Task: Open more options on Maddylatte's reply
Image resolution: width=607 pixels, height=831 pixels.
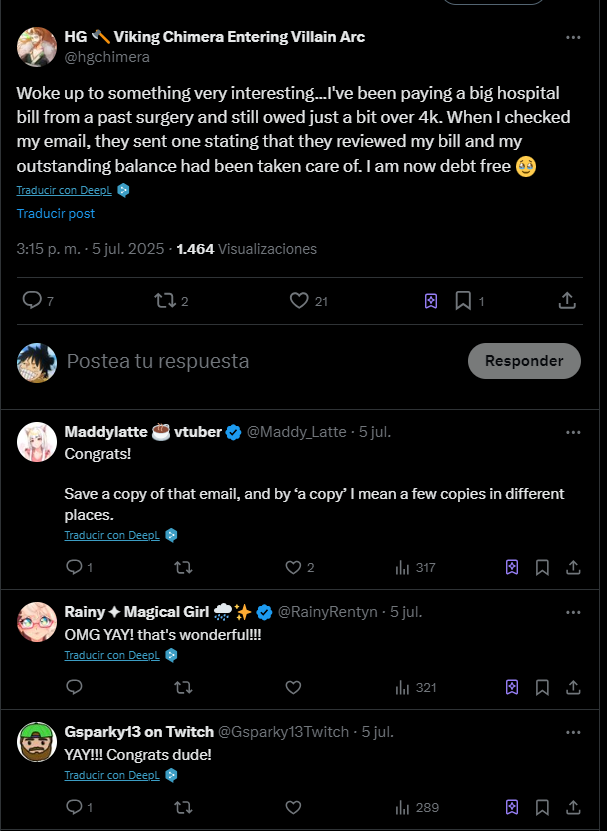Action: coord(573,432)
